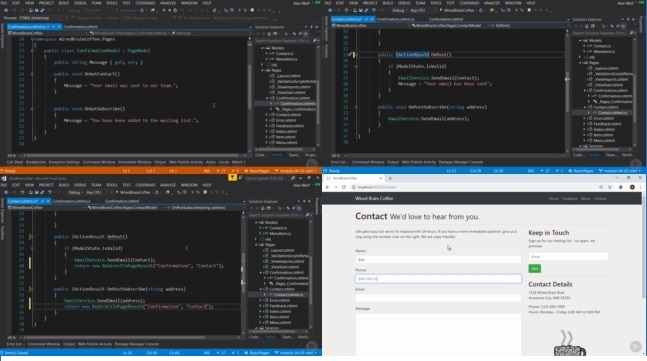Click the green Join button

point(534,269)
